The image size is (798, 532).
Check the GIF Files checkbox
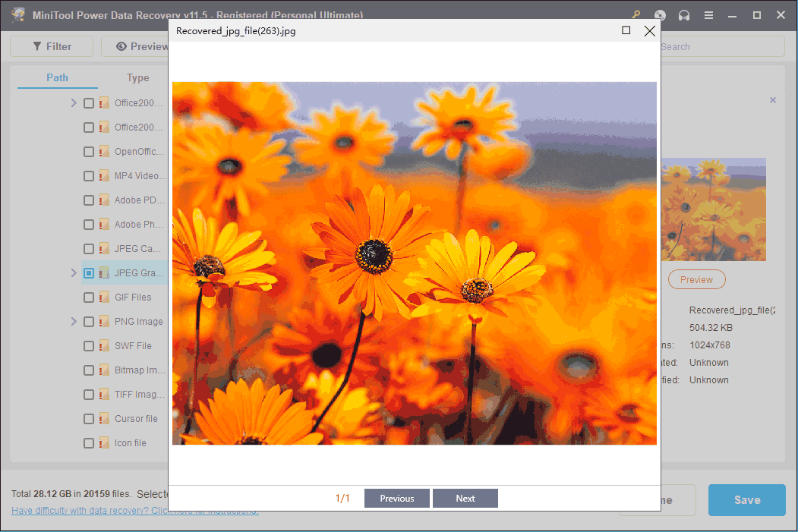[89, 297]
